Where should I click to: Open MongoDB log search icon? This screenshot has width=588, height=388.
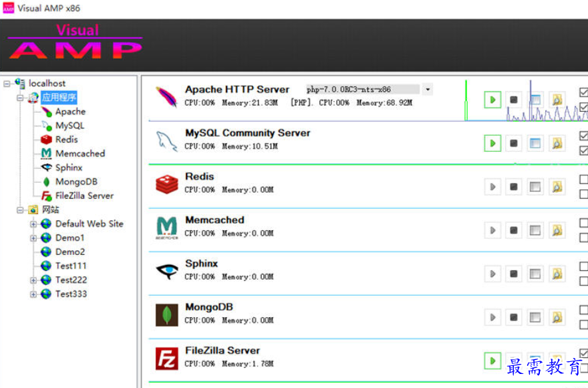coord(557,317)
